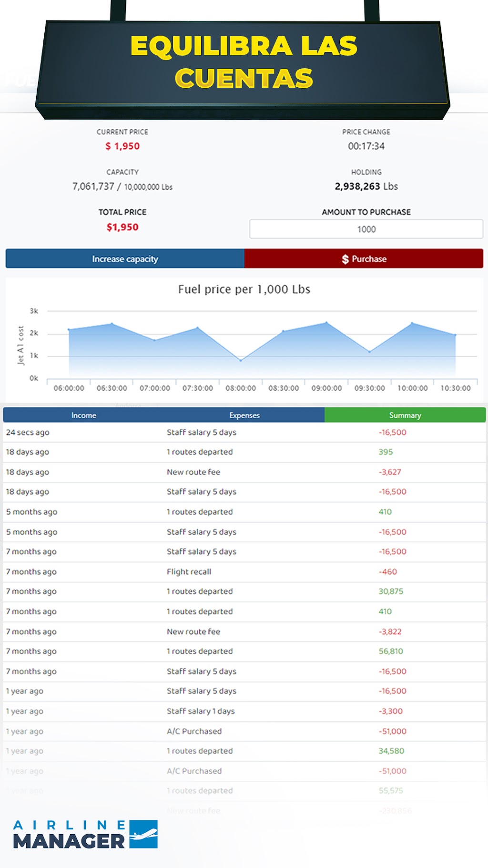Click the current price $ 1,950 value

122,146
